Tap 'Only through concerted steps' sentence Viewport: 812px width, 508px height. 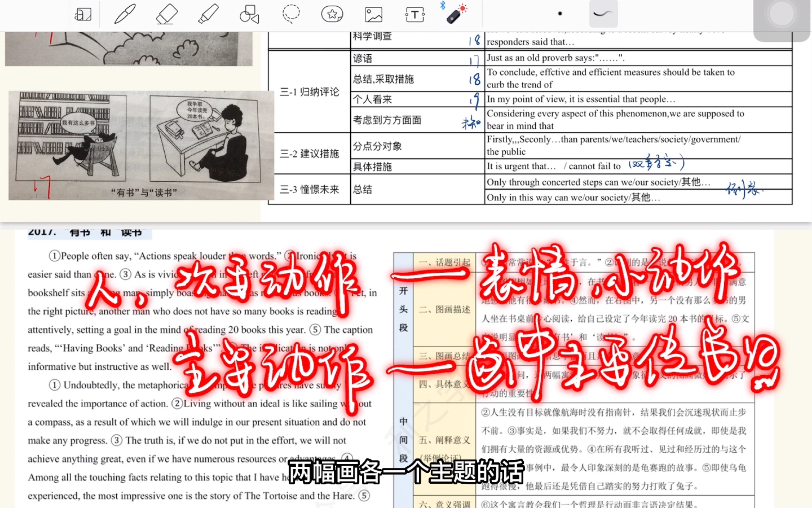[598, 182]
